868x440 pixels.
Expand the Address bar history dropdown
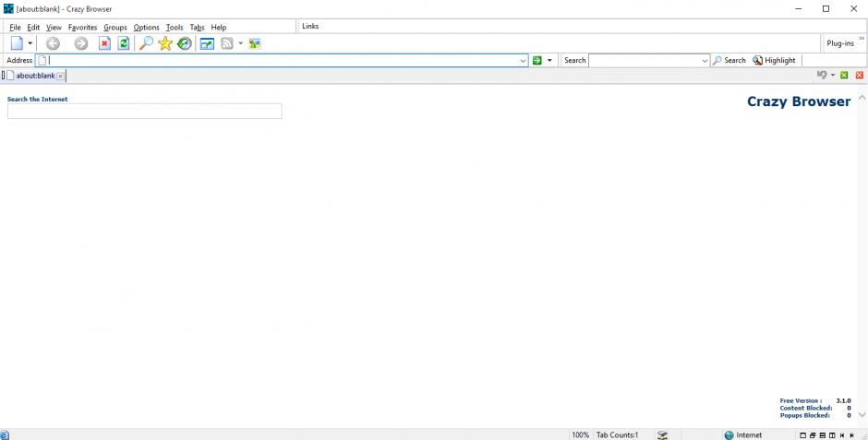pyautogui.click(x=524, y=61)
